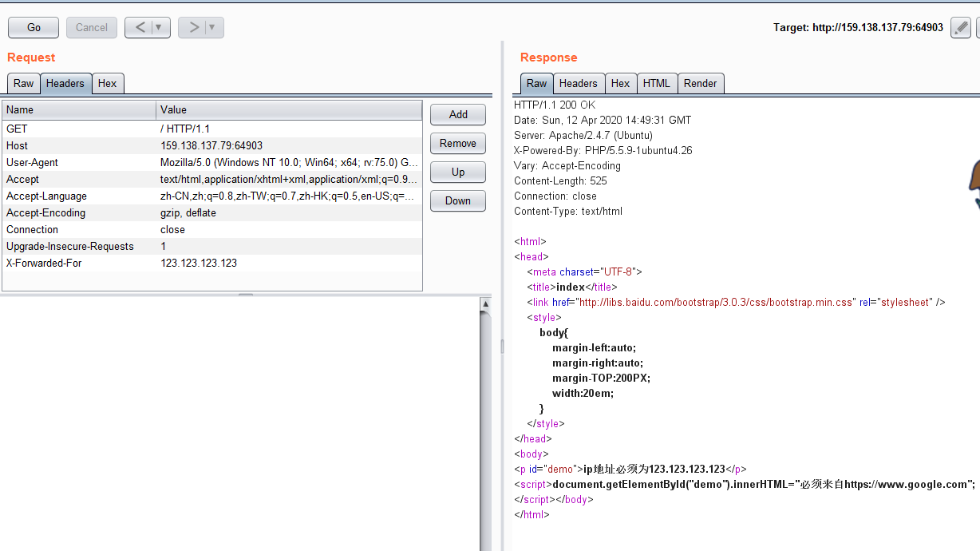Image resolution: width=980 pixels, height=551 pixels.
Task: Edit target with the pencil icon
Action: pos(961,28)
